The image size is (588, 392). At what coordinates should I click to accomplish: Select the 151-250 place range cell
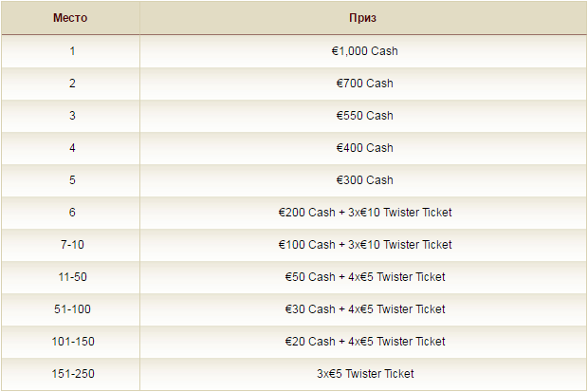click(70, 374)
